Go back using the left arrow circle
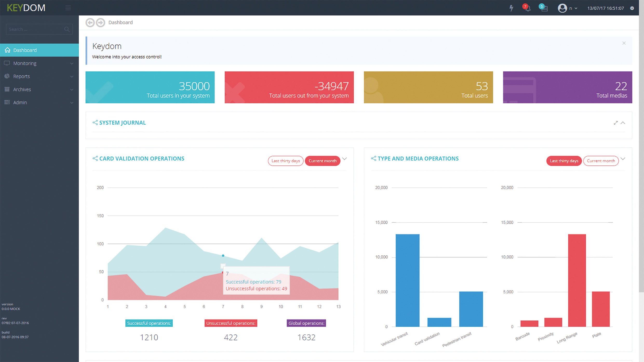The height and width of the screenshot is (362, 644). [x=90, y=23]
